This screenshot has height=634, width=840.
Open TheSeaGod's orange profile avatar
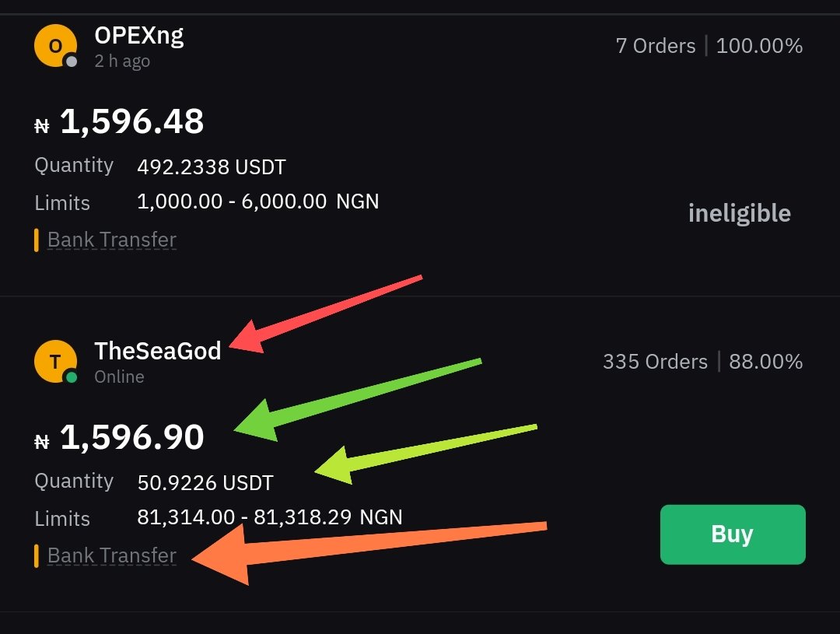tap(55, 361)
